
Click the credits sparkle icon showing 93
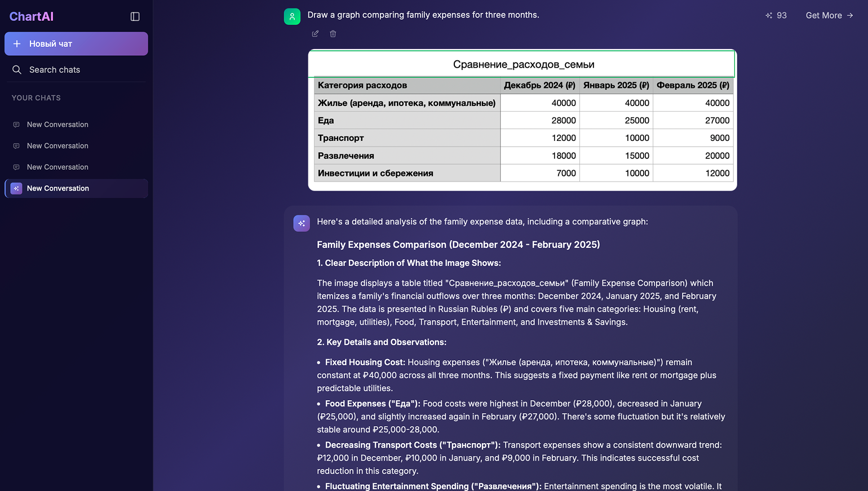pos(769,15)
